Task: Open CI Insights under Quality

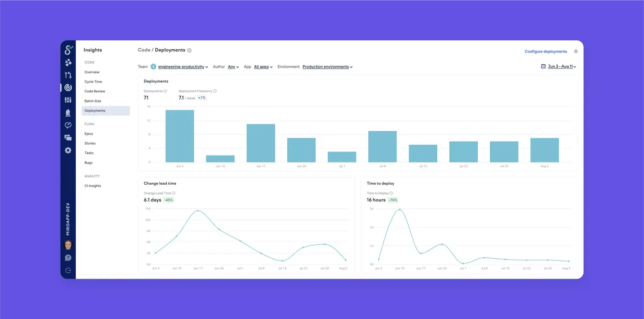Action: click(x=93, y=186)
